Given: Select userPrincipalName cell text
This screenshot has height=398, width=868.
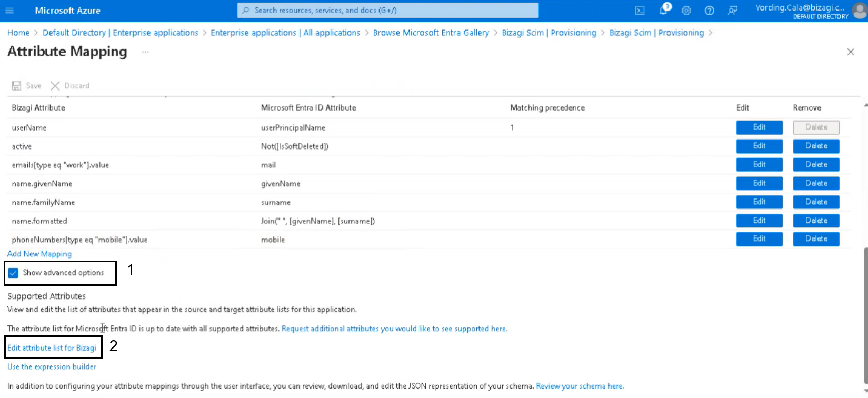Looking at the screenshot, I should [293, 127].
